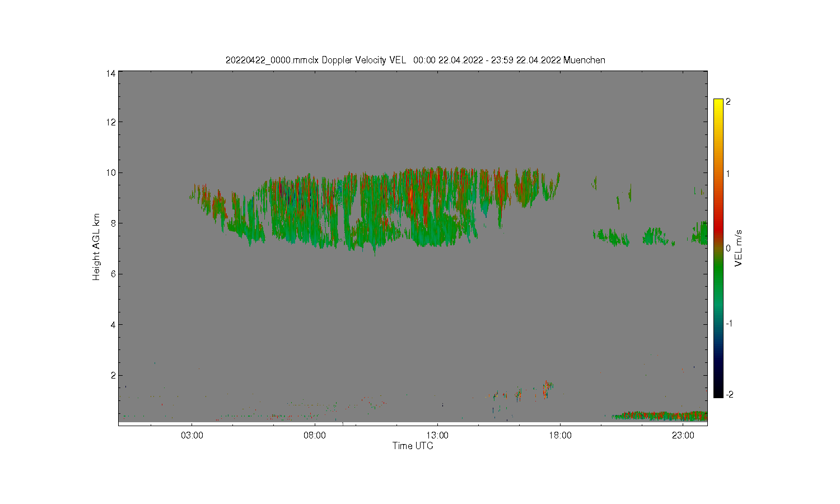
Task: Click the low-level echo layer after 21:00
Action: [660, 416]
